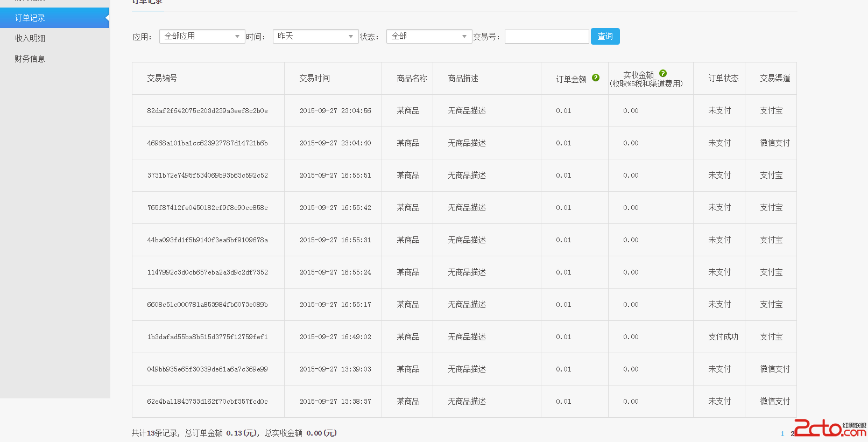This screenshot has height=442, width=868.
Task: Open 收入明细 in the sidebar
Action: tap(30, 38)
